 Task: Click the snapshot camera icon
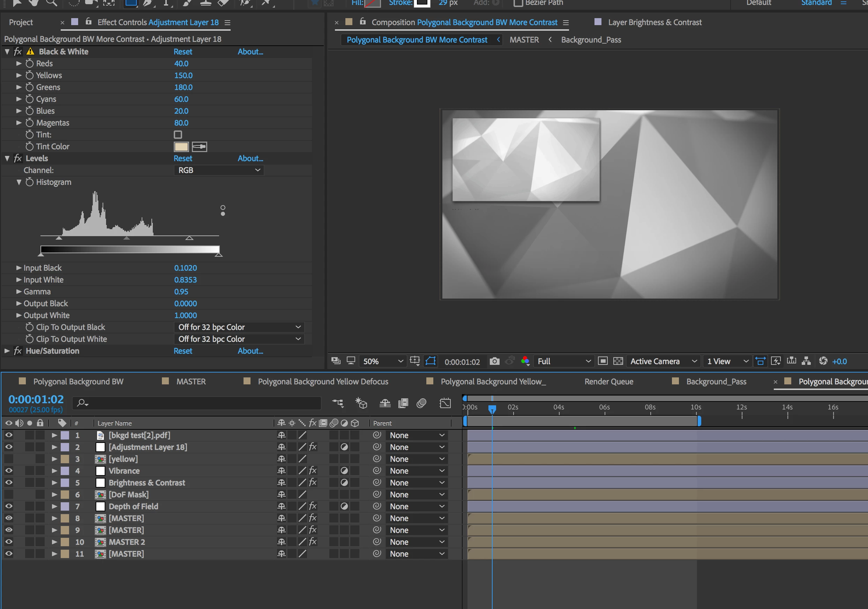coord(494,361)
